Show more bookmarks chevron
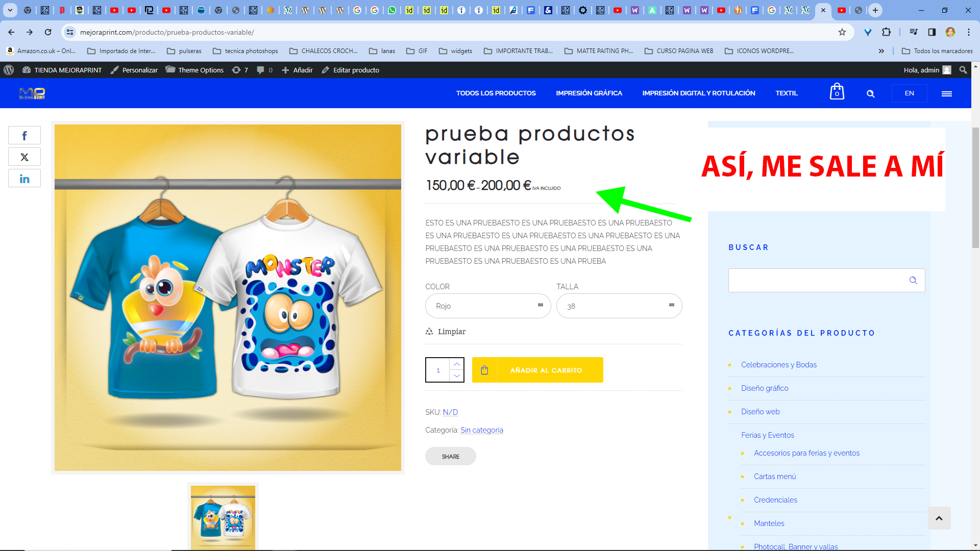Image resolution: width=980 pixels, height=551 pixels. 881,51
